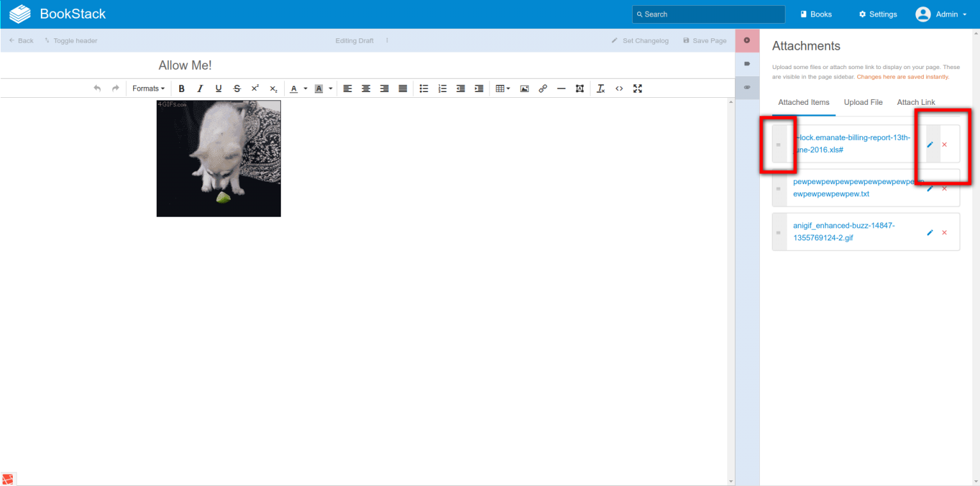Toggle strikethrough formatting

click(x=237, y=88)
